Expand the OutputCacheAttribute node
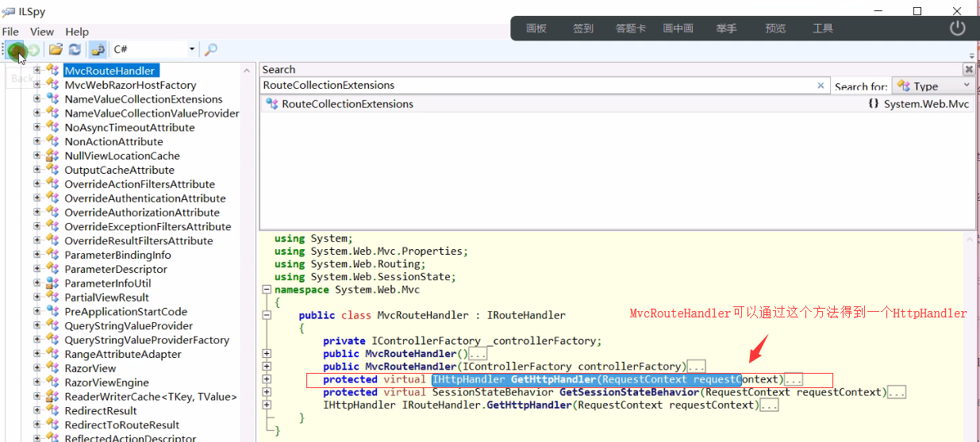Screen dimensions: 980x442 tap(37, 170)
